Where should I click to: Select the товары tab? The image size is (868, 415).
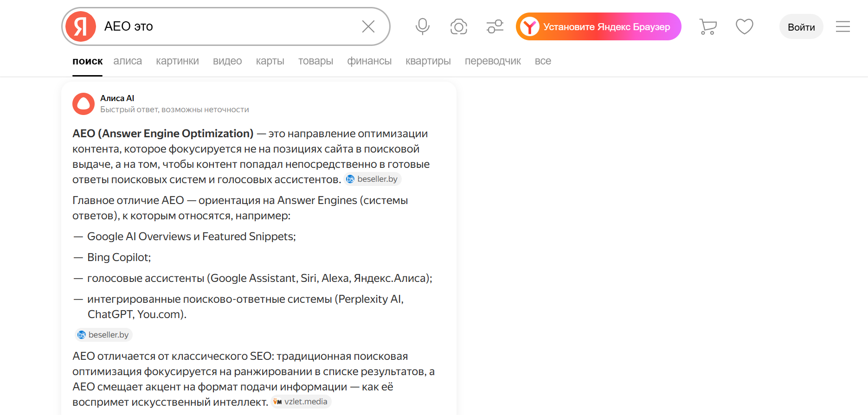tap(315, 61)
